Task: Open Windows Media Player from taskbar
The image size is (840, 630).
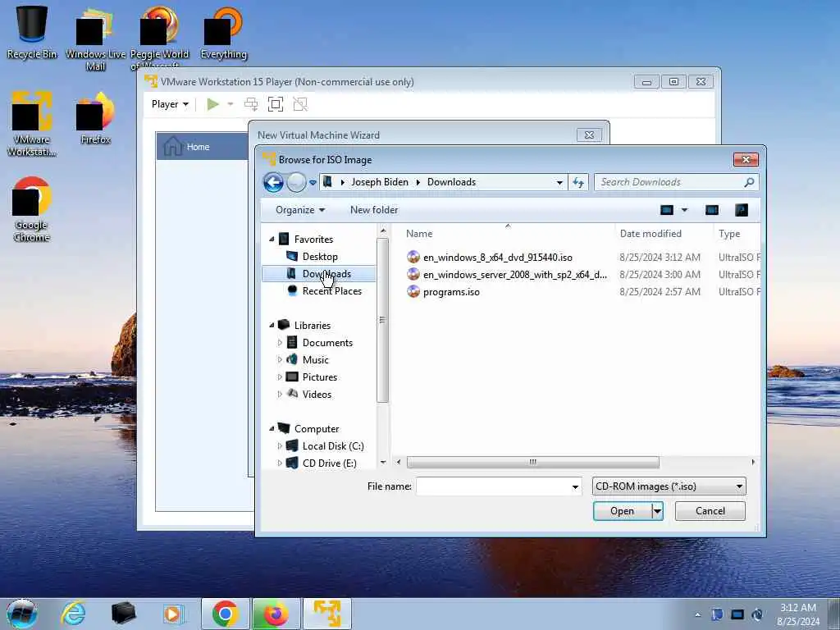Action: pos(173,614)
